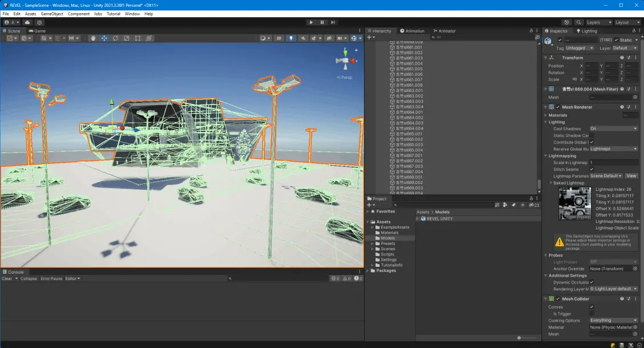Disable the Mesh Collider component checkbox
The width and height of the screenshot is (644, 348).
tap(558, 299)
